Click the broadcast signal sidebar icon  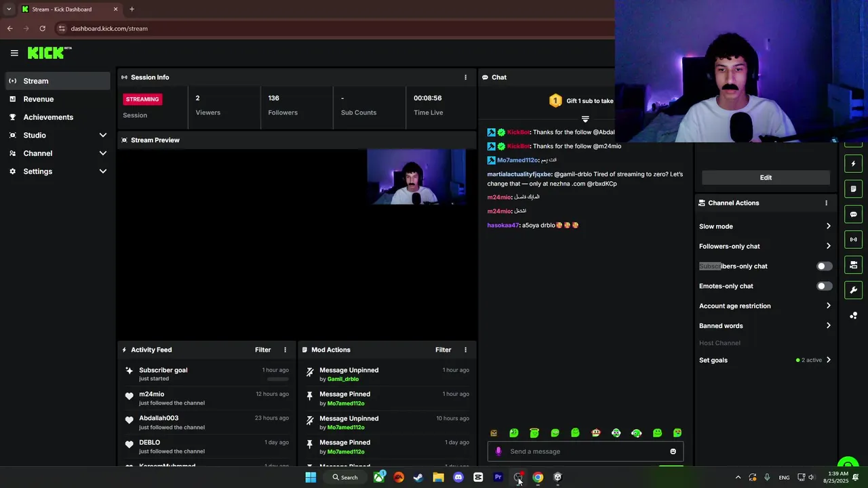coord(853,239)
